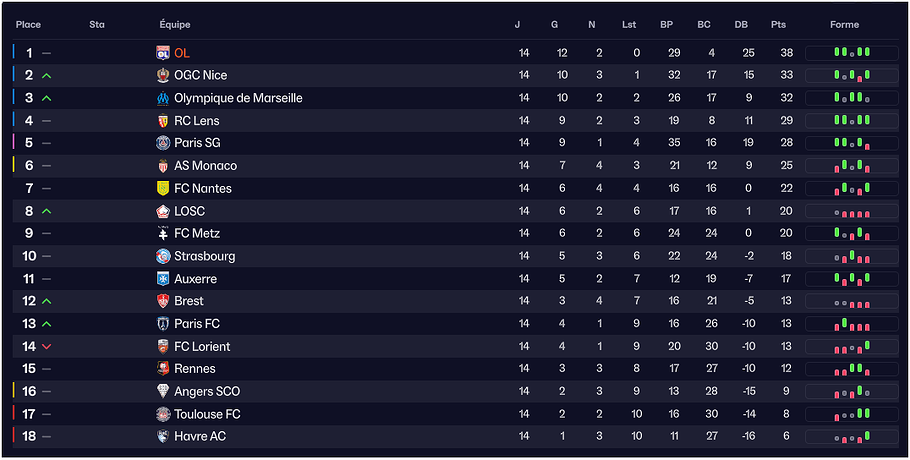Viewport: 910px width, 460px height.
Task: Open the Toulouse FC team link
Action: 207,414
